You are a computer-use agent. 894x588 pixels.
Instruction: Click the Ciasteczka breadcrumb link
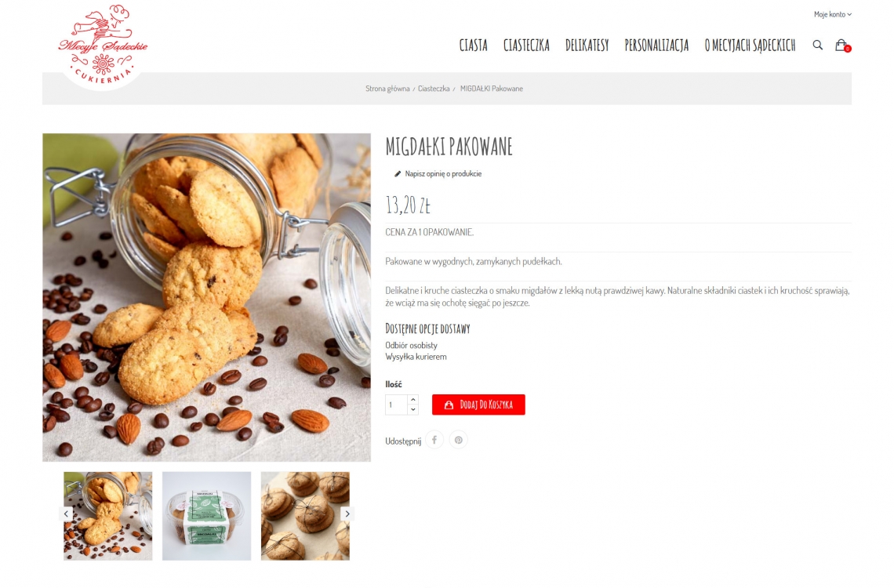(x=434, y=89)
